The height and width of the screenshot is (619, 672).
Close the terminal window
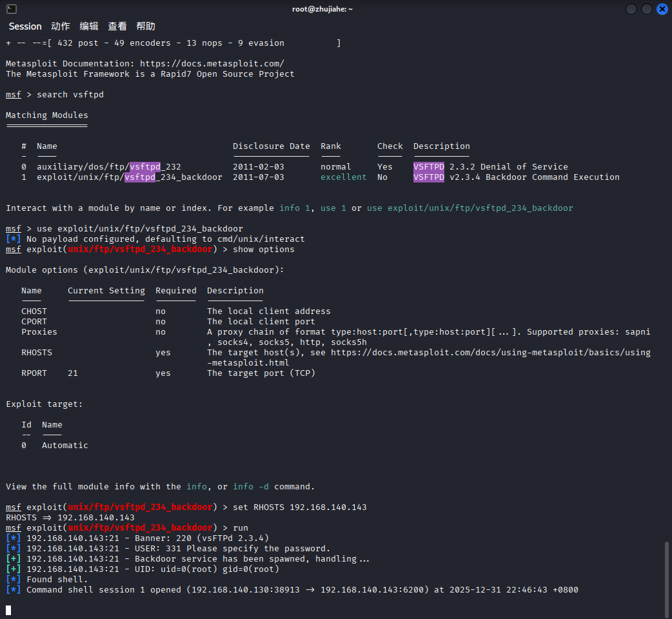662,9
